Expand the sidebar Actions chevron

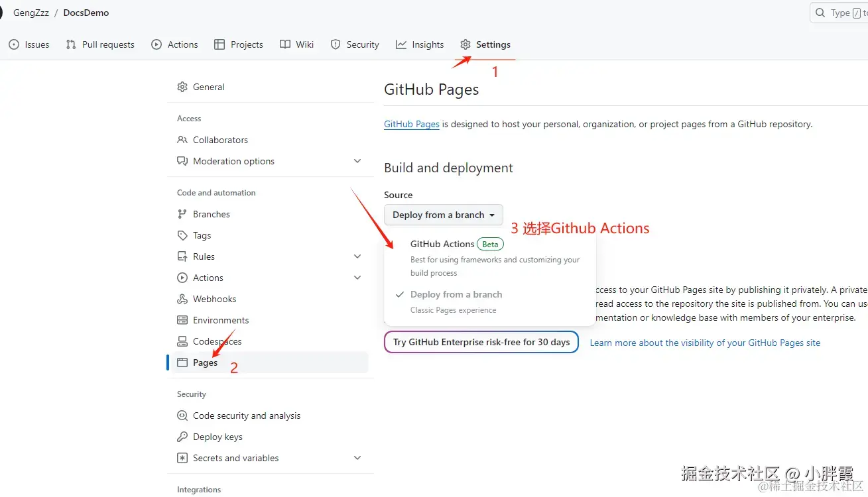click(x=357, y=278)
